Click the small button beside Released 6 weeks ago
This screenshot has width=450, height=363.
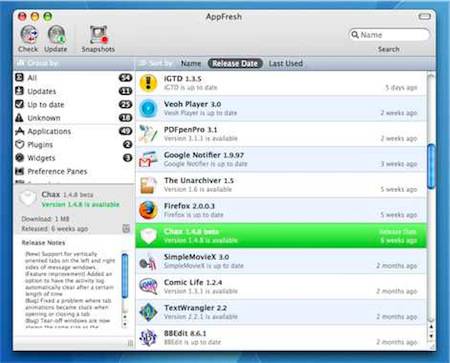tap(126, 228)
